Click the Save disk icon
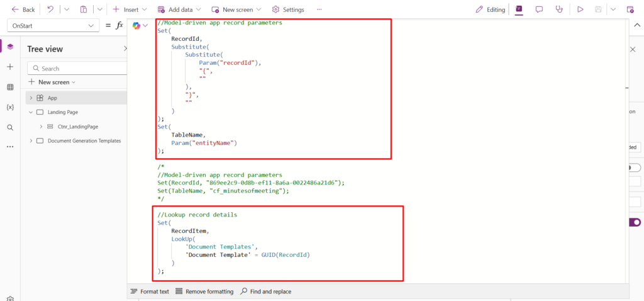This screenshot has width=644, height=301. coord(599,9)
